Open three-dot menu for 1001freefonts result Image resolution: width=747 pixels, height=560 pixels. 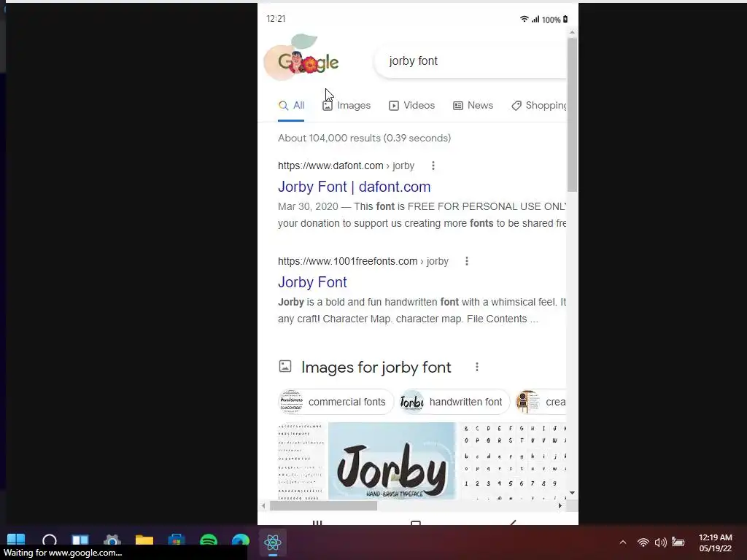467,261
